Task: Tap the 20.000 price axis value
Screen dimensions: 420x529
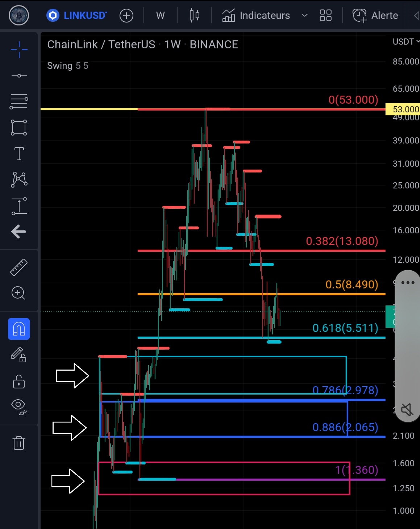Action: [x=406, y=208]
